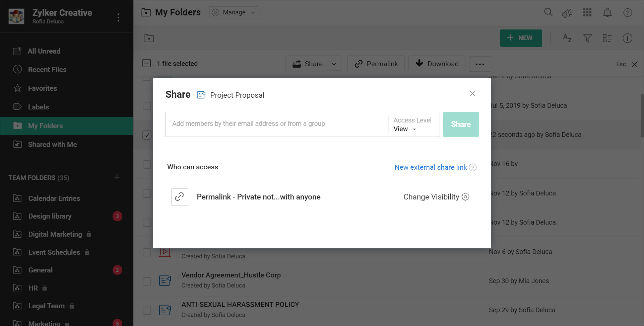Tick the ANTI-SEXUAL HARASSMENT POLICY checkbox
Viewport: 644px width, 326px height.
tap(147, 310)
